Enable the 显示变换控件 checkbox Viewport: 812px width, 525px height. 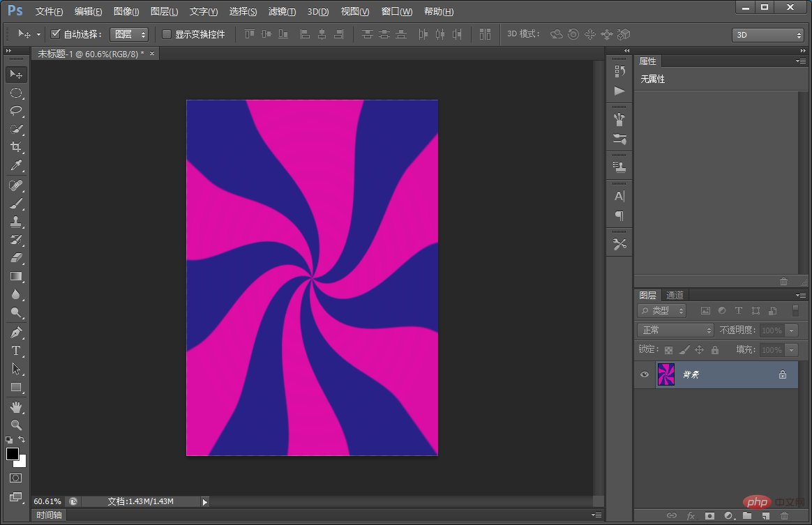[167, 34]
